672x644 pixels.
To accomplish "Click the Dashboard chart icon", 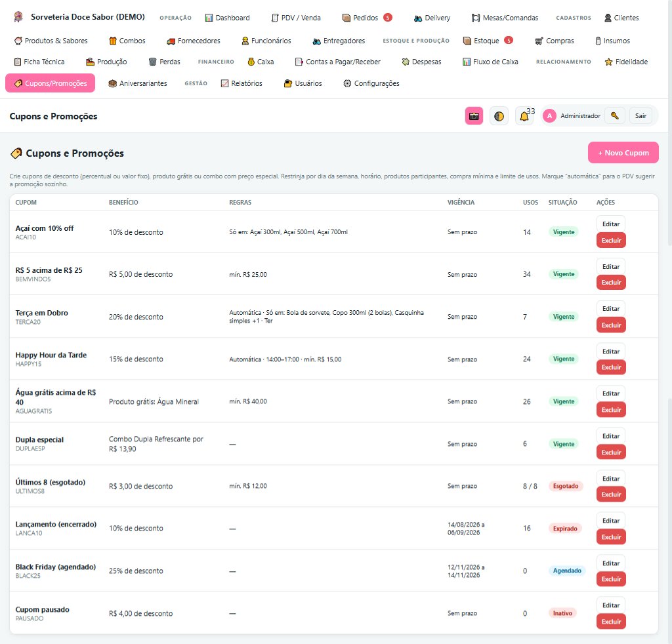I will pos(209,18).
